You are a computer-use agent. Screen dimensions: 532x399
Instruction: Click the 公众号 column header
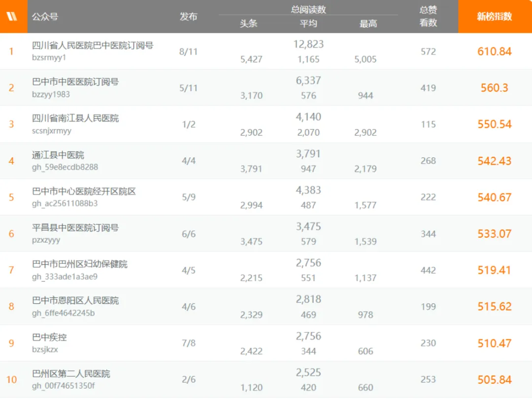(45, 16)
